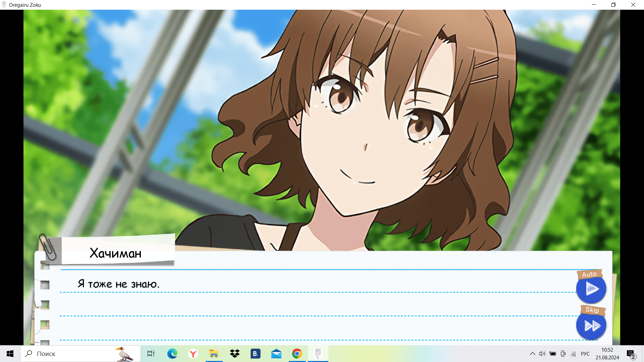Open Dropbox from the taskbar
Image resolution: width=644 pixels, height=362 pixels.
(235, 354)
